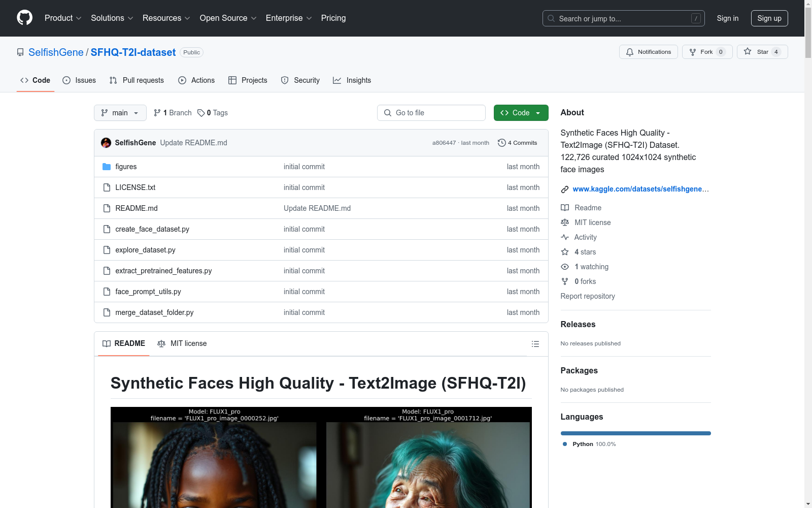The image size is (812, 508).
Task: Click the Star icon
Action: pos(748,51)
